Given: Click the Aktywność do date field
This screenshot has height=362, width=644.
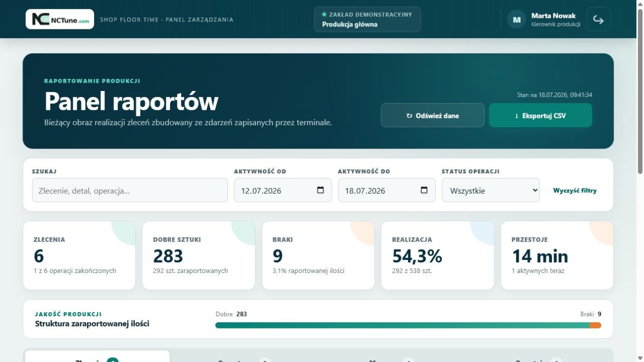Looking at the screenshot, I should coord(387,190).
